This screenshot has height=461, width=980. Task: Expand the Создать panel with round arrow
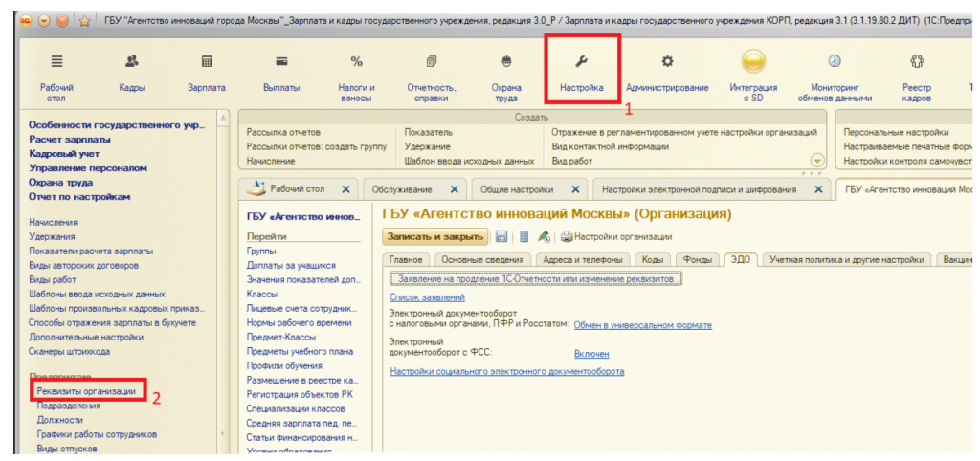coord(816,161)
